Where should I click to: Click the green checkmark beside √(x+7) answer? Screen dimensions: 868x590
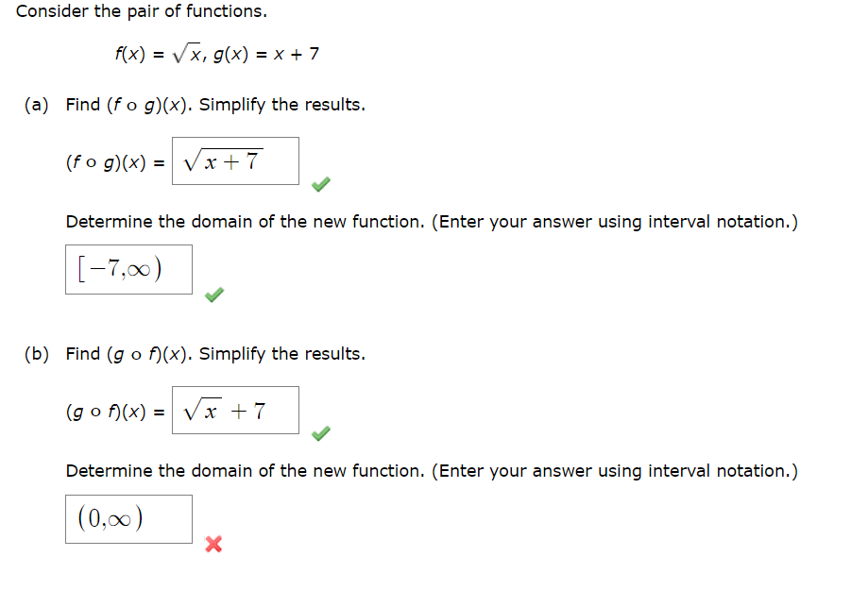click(x=320, y=185)
